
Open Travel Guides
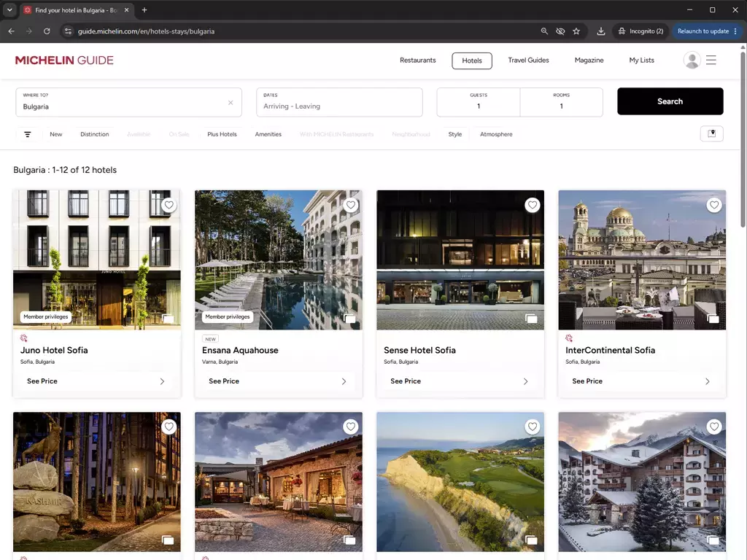(528, 61)
